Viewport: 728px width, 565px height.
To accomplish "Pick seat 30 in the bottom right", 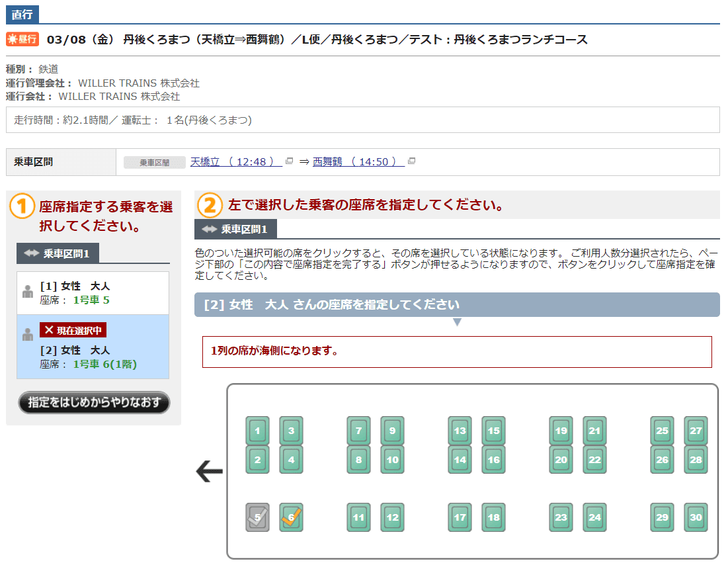I will coord(696,517).
